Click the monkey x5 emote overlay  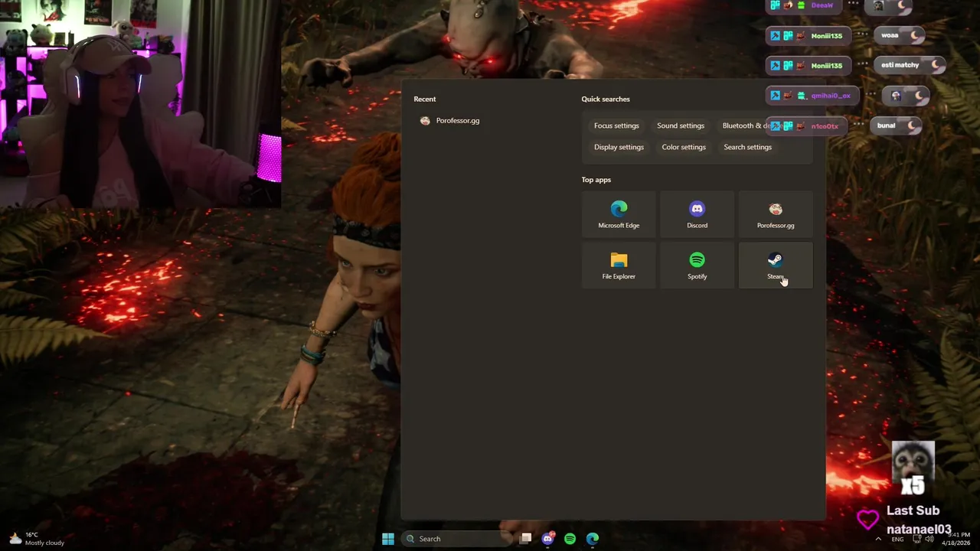(913, 468)
